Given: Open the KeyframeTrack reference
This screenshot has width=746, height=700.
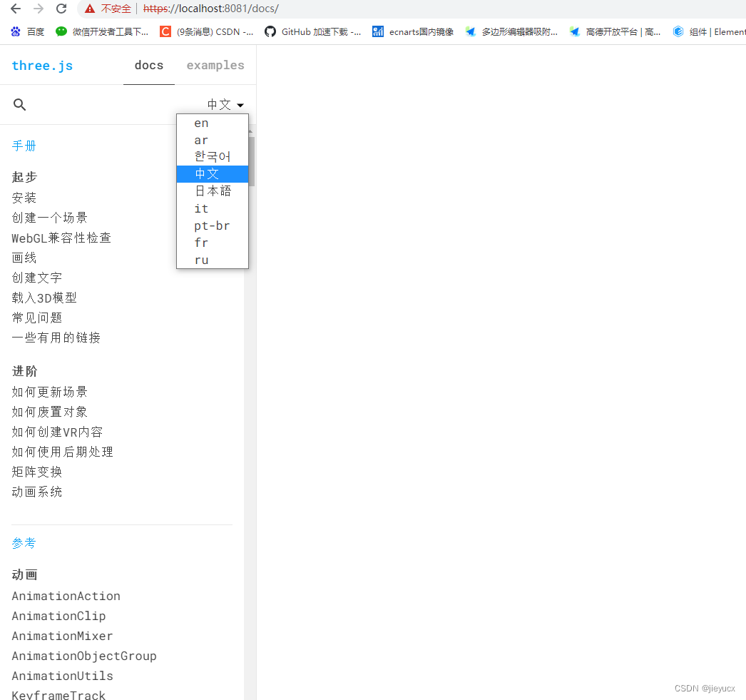Looking at the screenshot, I should coord(58,695).
